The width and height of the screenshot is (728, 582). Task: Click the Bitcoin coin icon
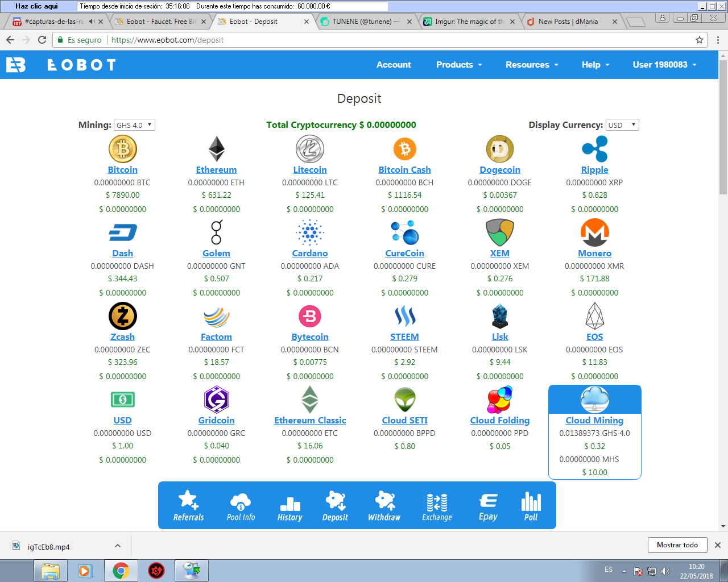click(x=123, y=149)
